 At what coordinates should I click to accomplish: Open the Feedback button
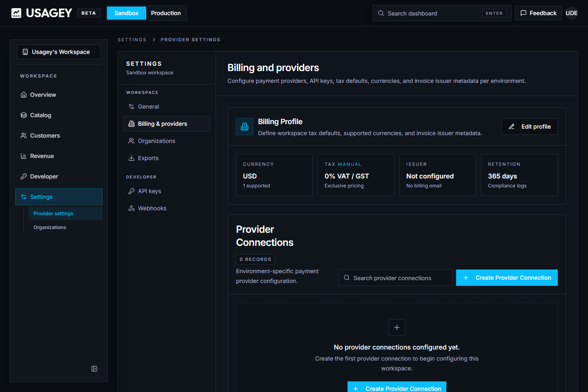click(x=538, y=13)
